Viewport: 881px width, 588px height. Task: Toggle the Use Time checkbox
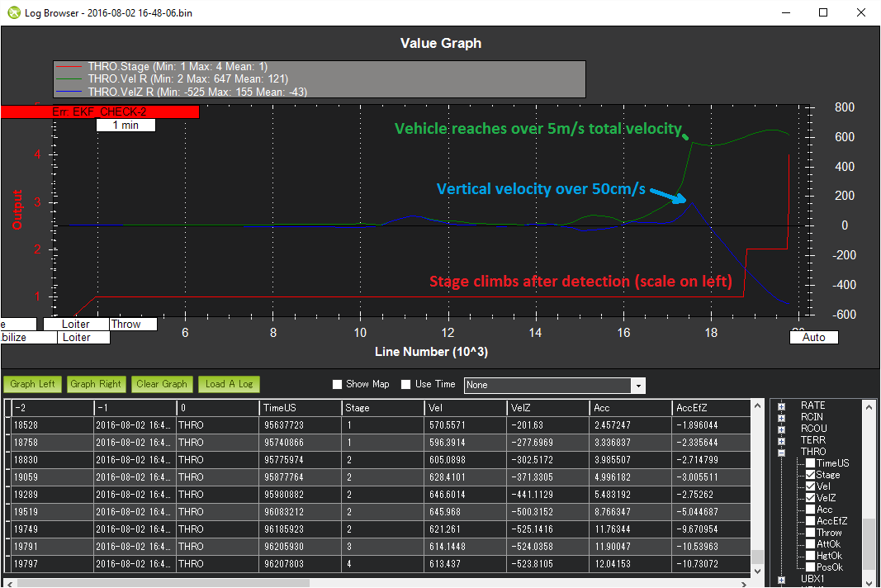[406, 385]
